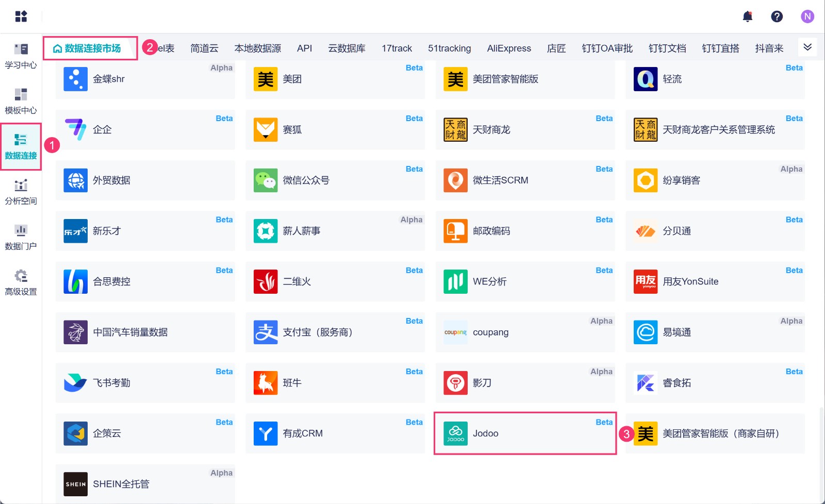
Task: Switch to the 本地数据源 tab
Action: coord(258,48)
